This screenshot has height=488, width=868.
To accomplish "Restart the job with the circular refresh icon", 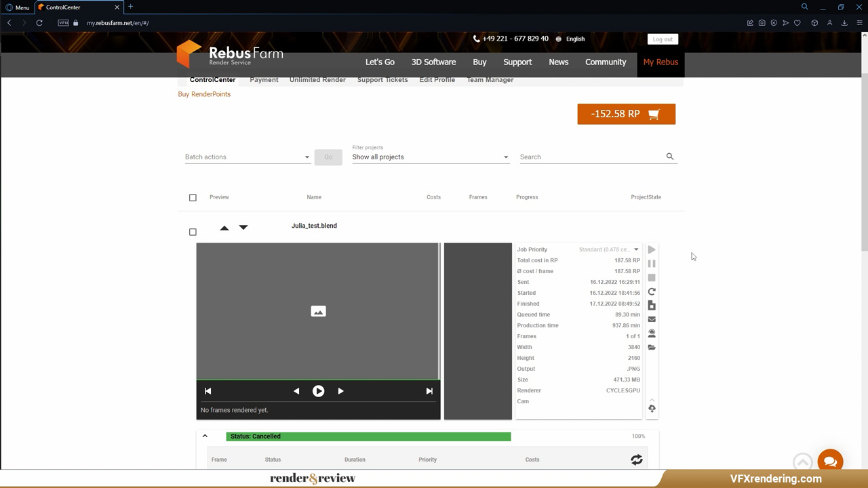I will point(651,291).
